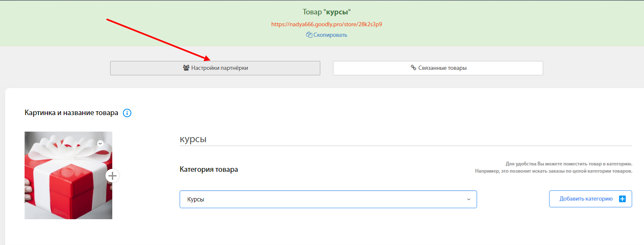The height and width of the screenshot is (245, 644).
Task: Open the product store URL link
Action: click(x=327, y=24)
